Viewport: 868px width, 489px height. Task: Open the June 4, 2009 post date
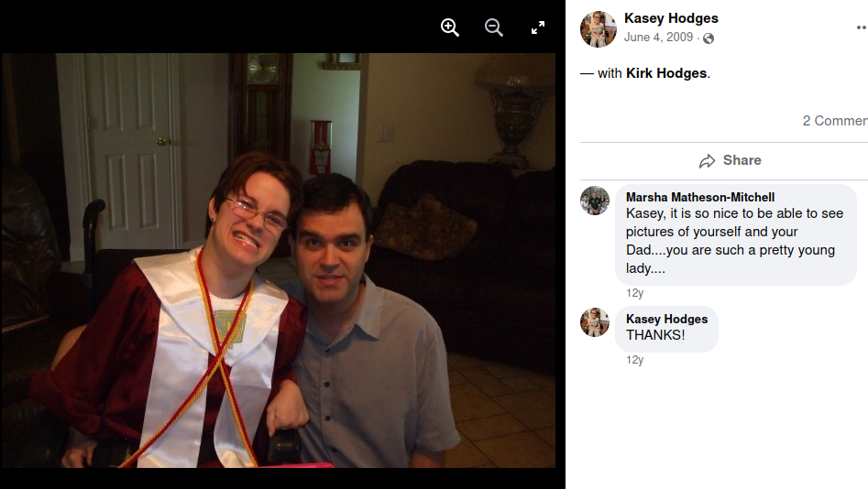[x=658, y=37]
